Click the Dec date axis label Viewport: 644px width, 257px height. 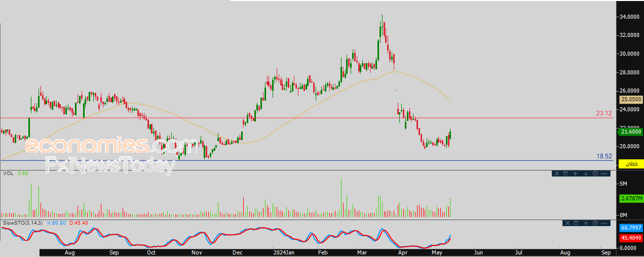coord(238,252)
